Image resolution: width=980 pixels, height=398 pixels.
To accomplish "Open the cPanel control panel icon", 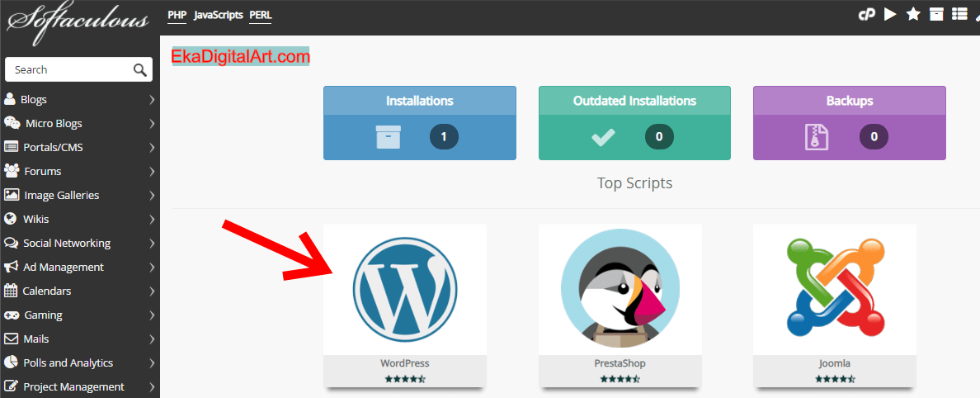I will coord(866,15).
